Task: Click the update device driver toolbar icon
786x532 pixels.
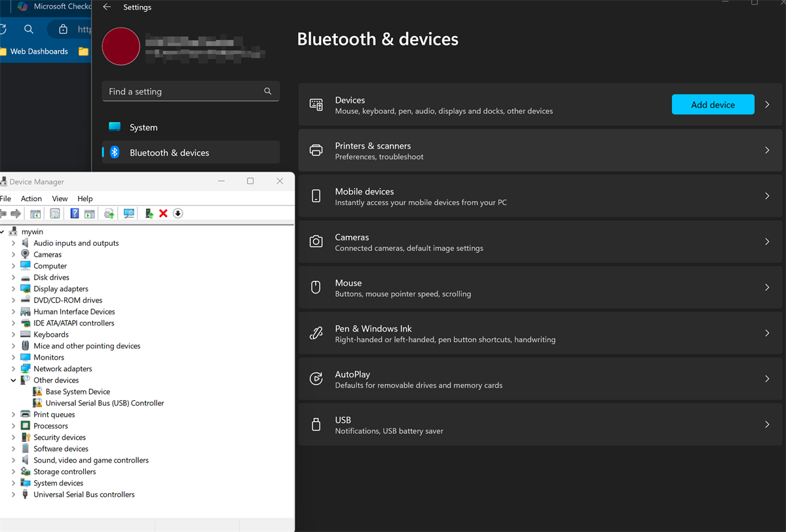Action: 149,214
